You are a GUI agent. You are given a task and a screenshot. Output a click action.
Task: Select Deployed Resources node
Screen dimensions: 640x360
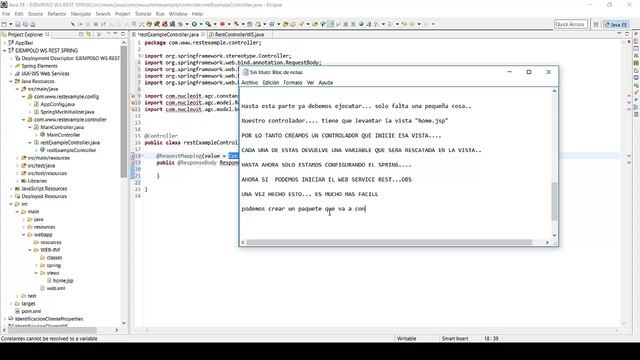pyautogui.click(x=44, y=196)
